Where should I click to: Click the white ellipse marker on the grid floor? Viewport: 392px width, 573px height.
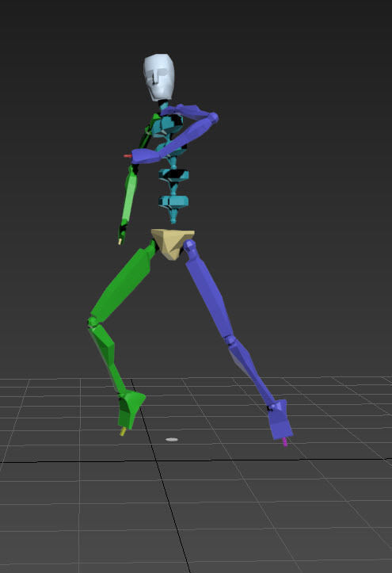click(x=172, y=440)
